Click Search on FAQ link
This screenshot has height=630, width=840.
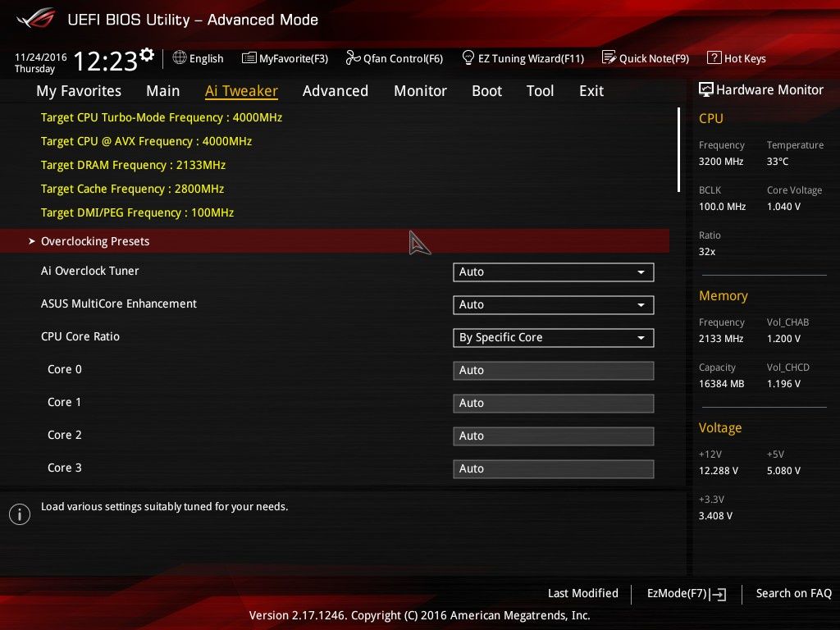tap(793, 593)
